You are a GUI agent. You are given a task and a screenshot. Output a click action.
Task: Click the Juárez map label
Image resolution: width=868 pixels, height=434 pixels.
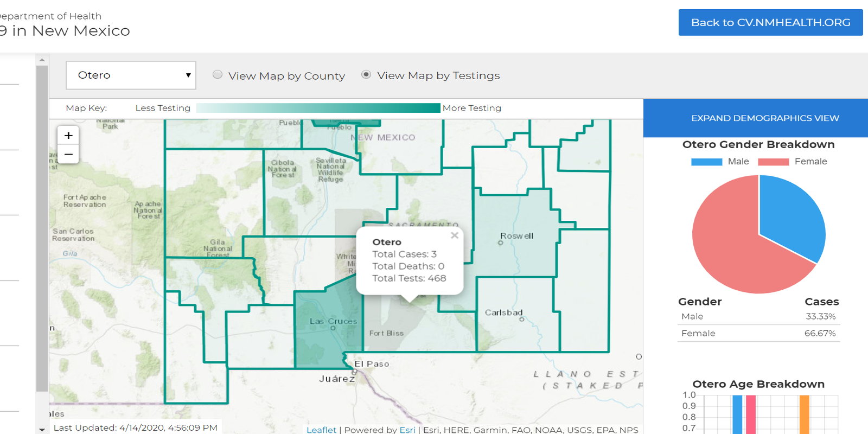point(337,379)
